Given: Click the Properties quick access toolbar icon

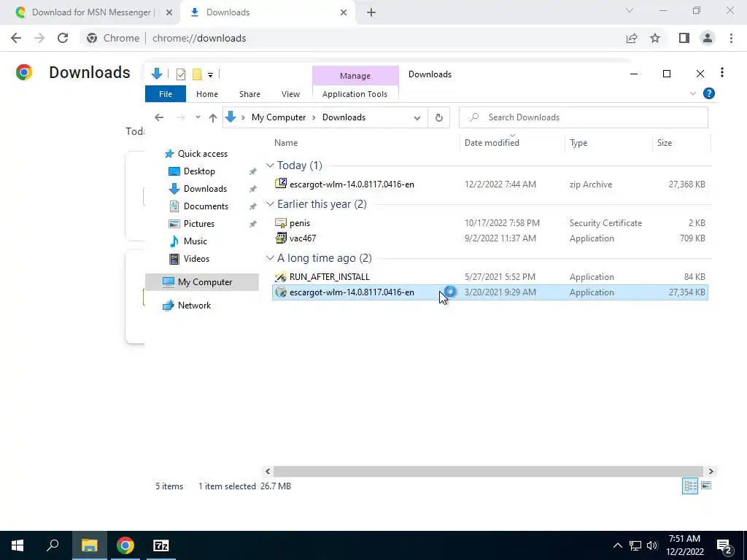Looking at the screenshot, I should [181, 74].
